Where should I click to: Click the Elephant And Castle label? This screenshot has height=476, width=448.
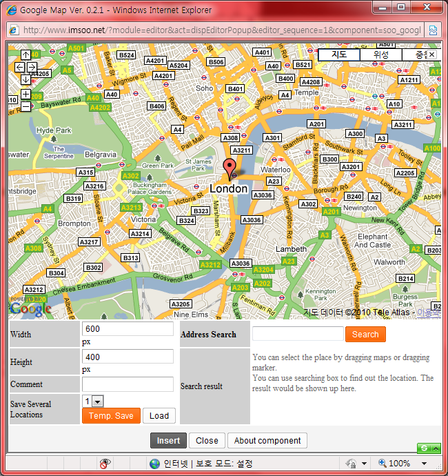372,241
